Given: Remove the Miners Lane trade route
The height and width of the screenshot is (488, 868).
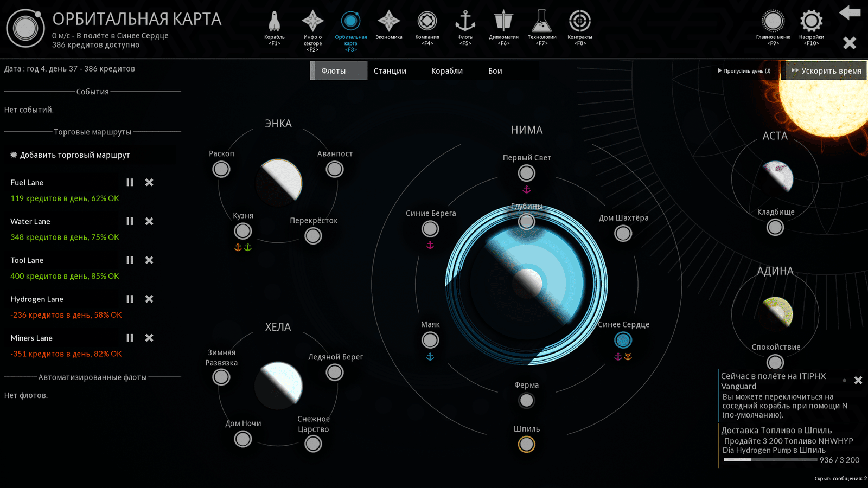Looking at the screenshot, I should (149, 338).
